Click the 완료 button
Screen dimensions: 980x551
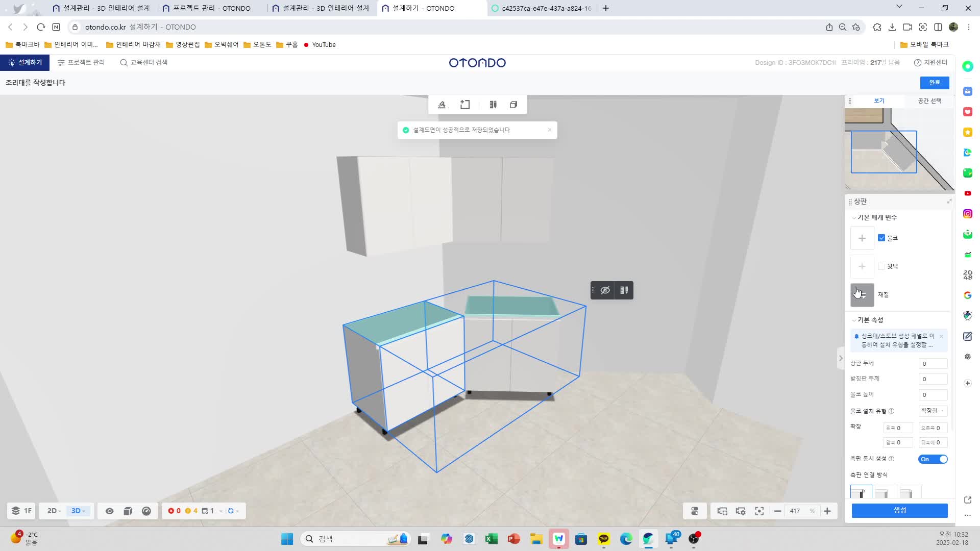tap(934, 83)
